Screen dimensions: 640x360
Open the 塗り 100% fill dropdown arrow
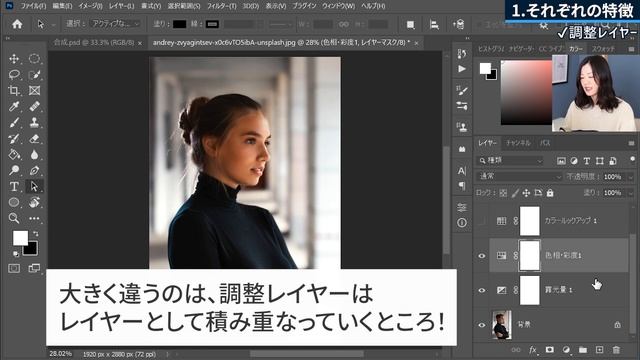[631, 193]
